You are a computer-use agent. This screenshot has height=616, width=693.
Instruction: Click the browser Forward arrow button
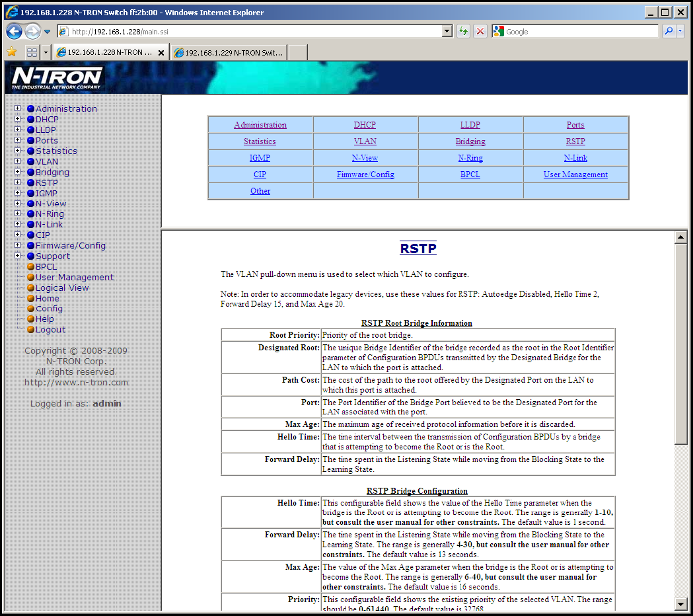coord(33,32)
